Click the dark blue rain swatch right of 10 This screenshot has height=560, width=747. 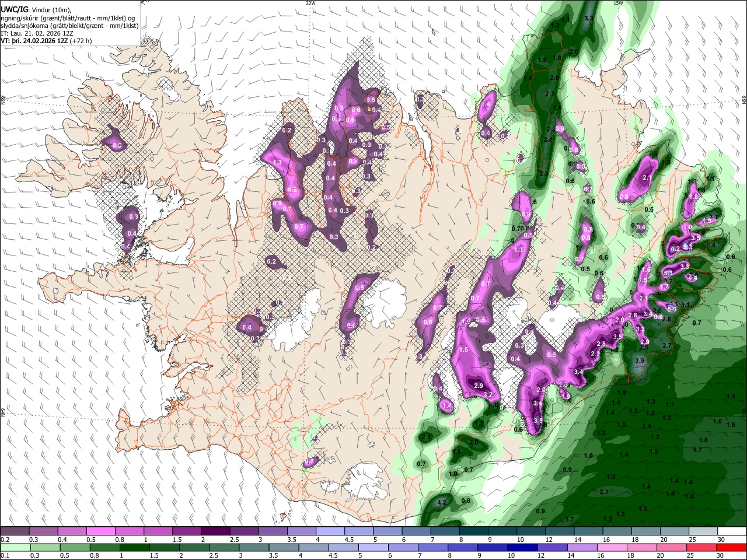[522, 548]
